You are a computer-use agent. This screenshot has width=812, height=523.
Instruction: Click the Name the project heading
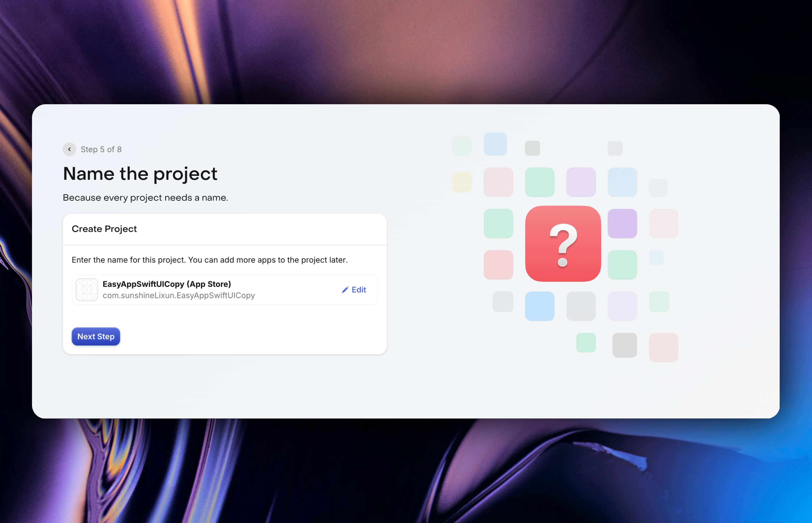[x=140, y=174]
